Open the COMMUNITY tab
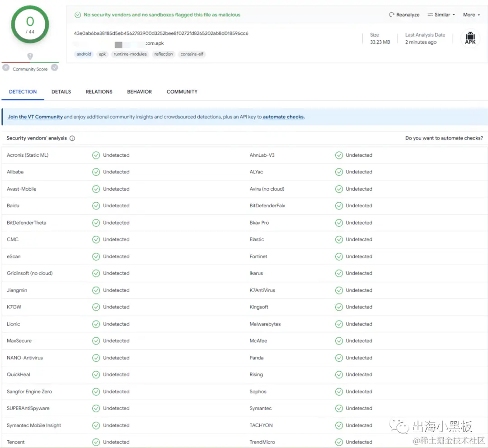Screen dimensions: 488x448 click(x=182, y=92)
